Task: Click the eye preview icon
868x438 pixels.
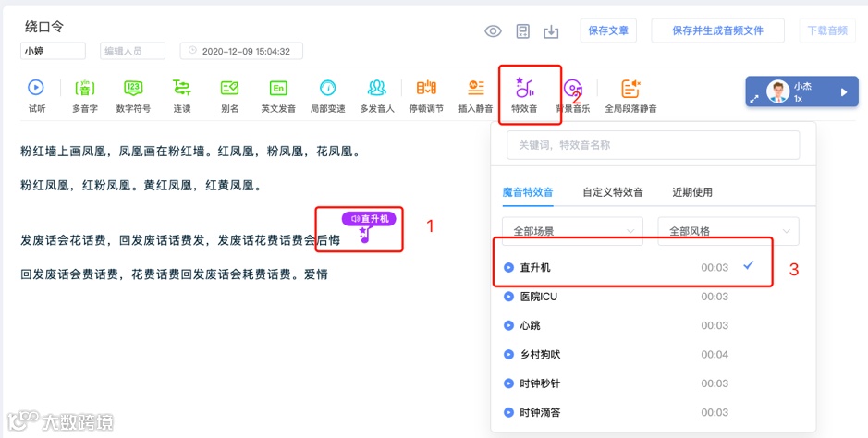Action: pos(493,31)
